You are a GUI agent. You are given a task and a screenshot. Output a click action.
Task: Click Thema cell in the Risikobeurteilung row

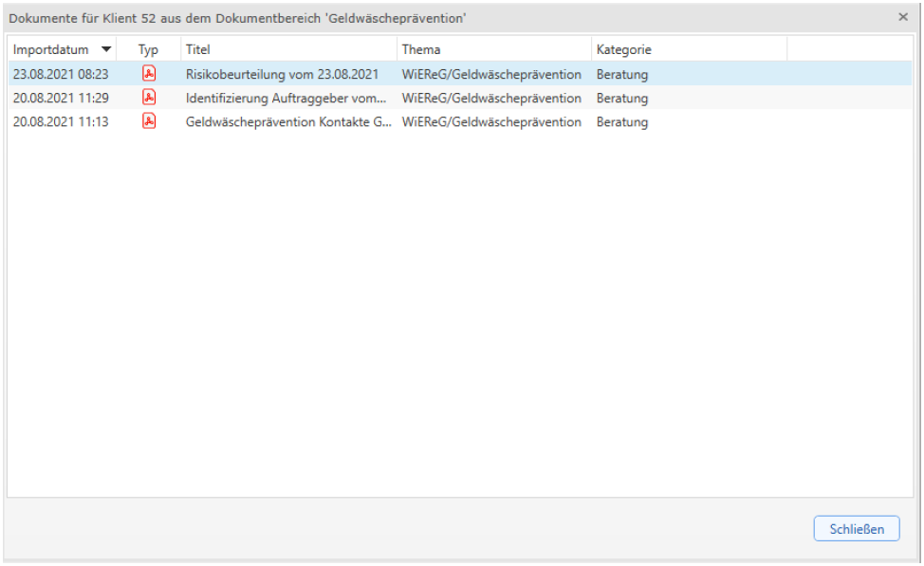tap(491, 74)
